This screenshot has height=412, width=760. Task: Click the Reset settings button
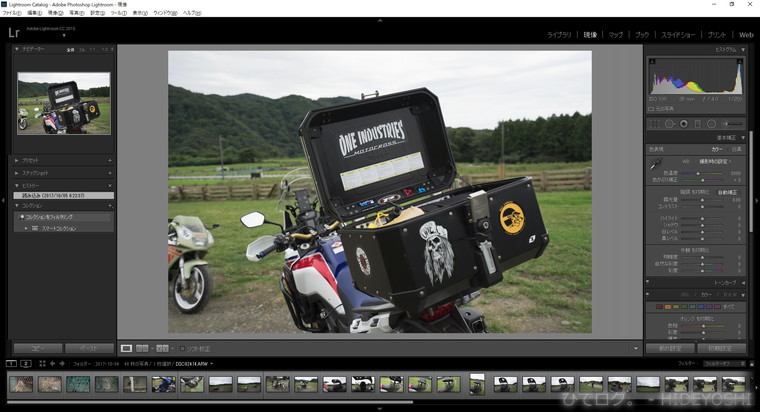721,348
